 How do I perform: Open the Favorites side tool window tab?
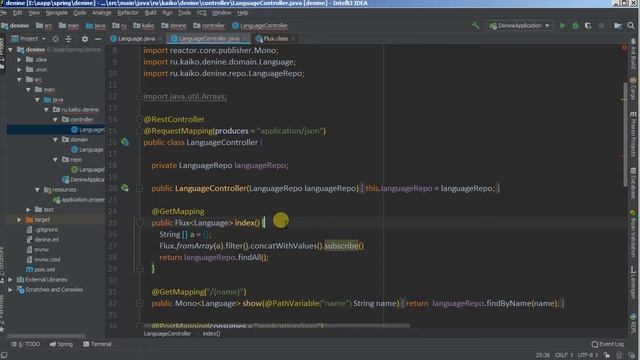(2, 313)
